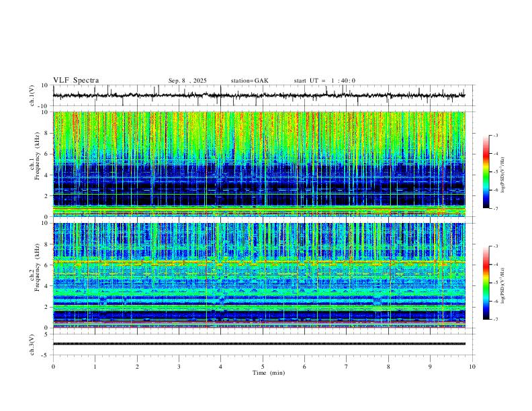
Task: Click the "-7" tick on ch.1 colorbar
Action: pos(495,209)
